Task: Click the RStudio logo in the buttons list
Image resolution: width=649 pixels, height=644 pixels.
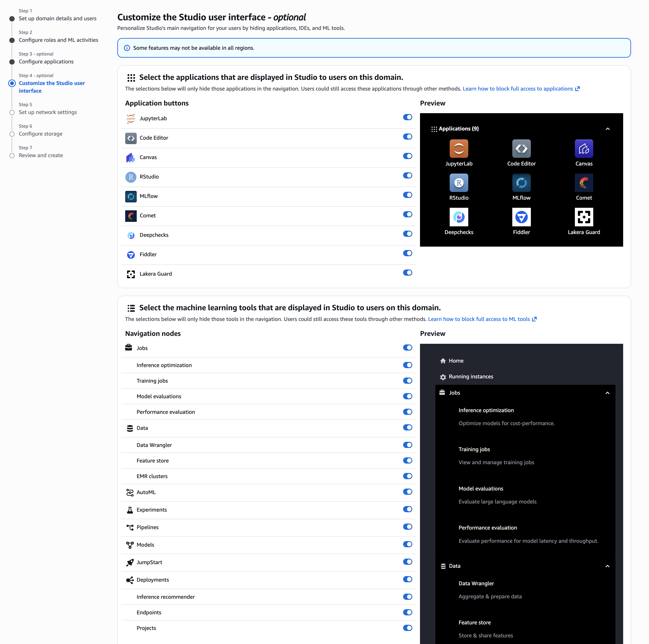Action: 131,177
